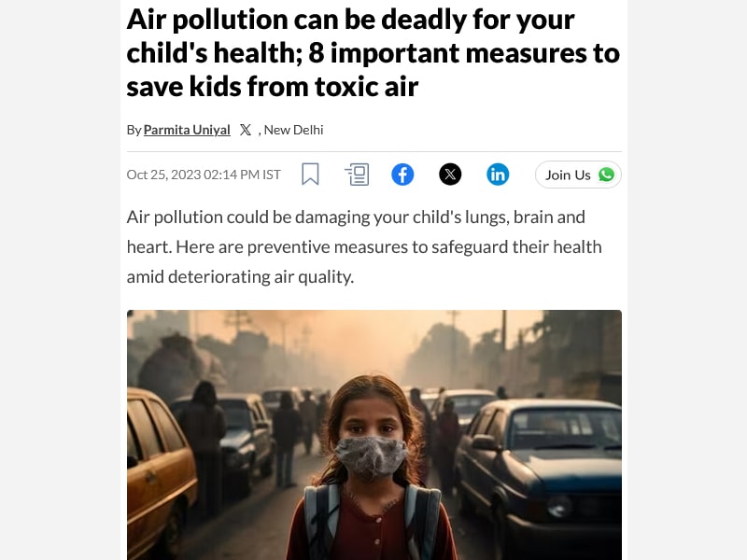Image resolution: width=747 pixels, height=560 pixels.
Task: Click the left gray page margin
Action: click(60, 280)
